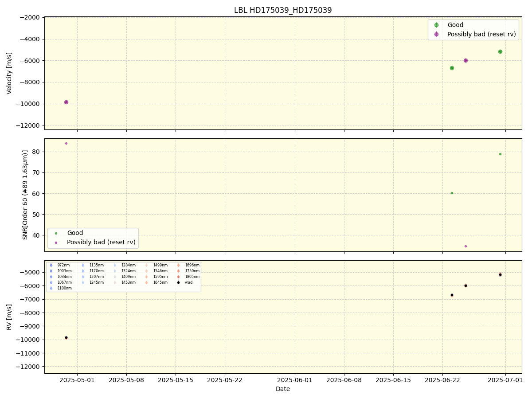
Task: Click the lowest purple SNR point near 35
Action: coord(465,246)
